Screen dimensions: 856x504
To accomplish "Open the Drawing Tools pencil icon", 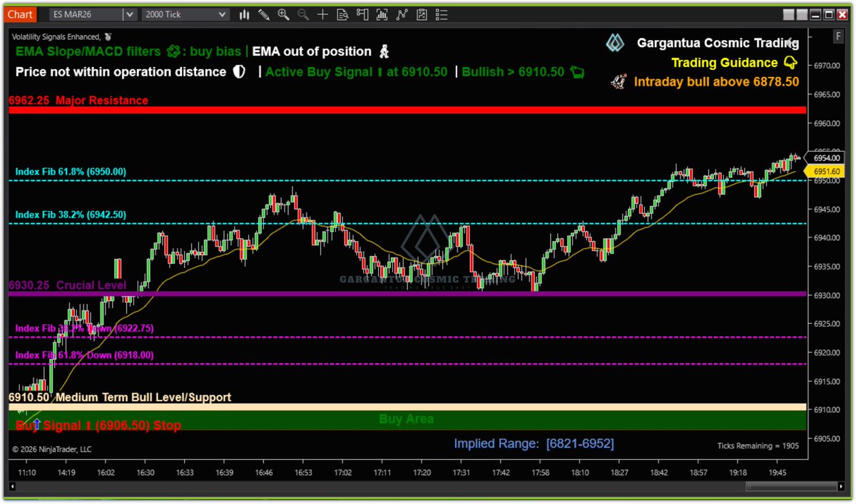I will click(264, 14).
